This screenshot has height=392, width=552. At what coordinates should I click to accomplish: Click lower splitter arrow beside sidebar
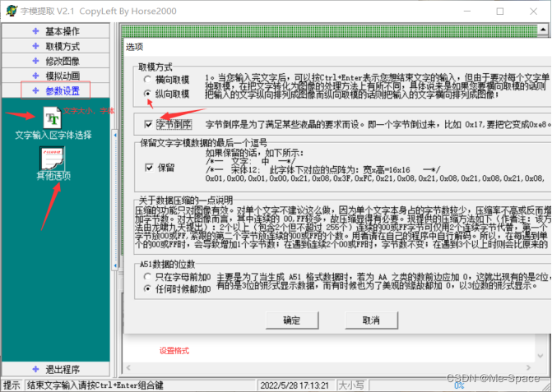[x=115, y=265]
